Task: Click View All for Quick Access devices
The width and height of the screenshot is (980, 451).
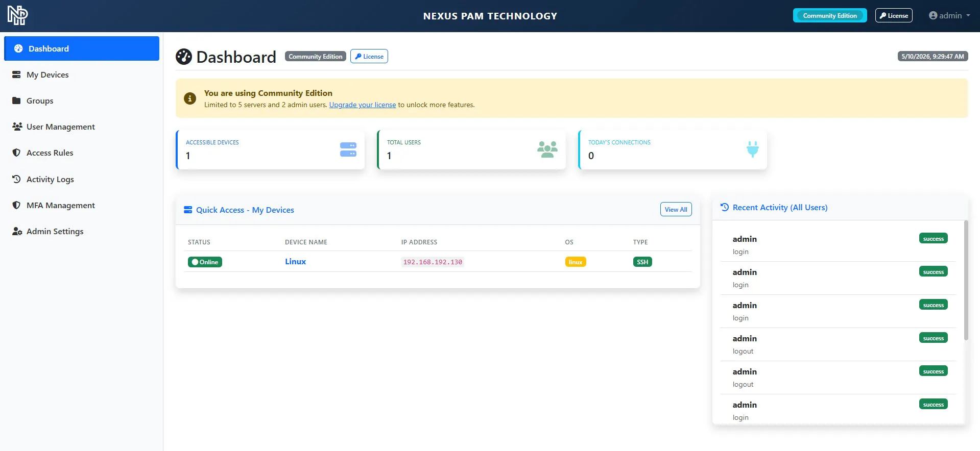Action: (676, 209)
